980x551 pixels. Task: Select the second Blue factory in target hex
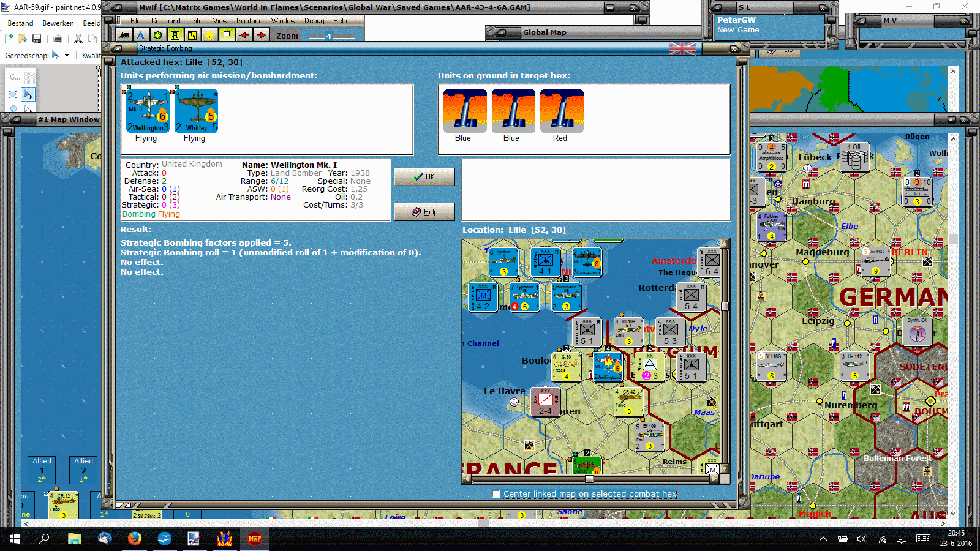(x=513, y=111)
